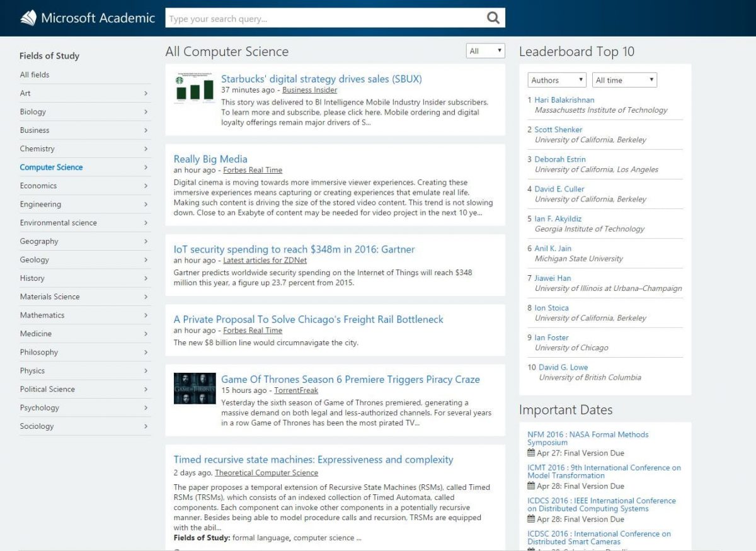Viewport: 756px width, 551px height.
Task: Select Geology field in sidebar
Action: click(x=34, y=259)
